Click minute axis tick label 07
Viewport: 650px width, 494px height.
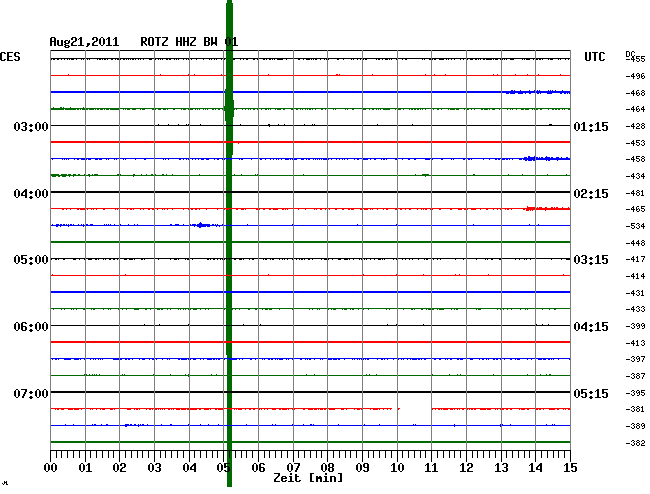293,468
